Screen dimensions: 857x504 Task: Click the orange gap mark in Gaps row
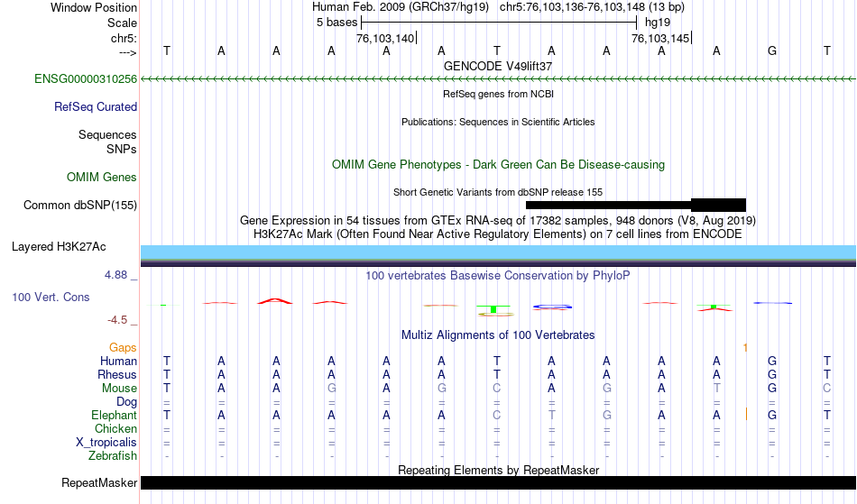coord(745,347)
